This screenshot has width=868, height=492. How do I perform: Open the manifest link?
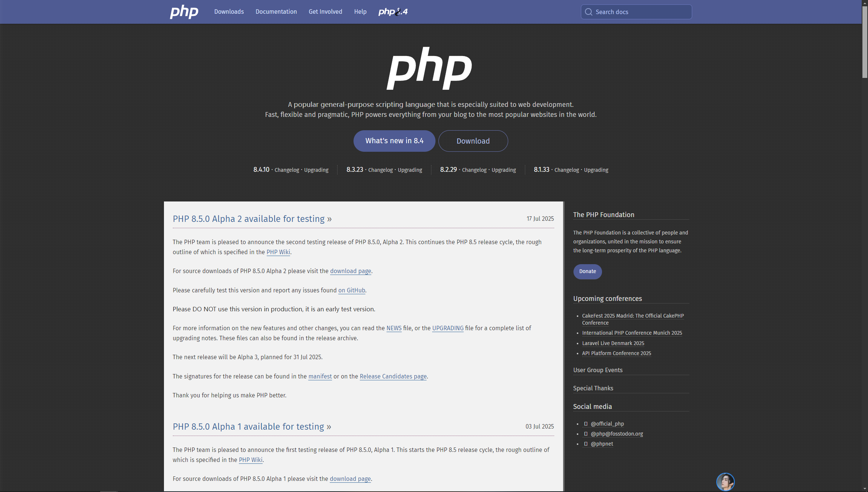click(320, 377)
